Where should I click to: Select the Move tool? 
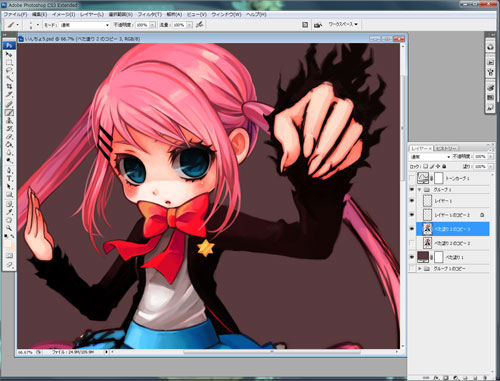point(9,54)
